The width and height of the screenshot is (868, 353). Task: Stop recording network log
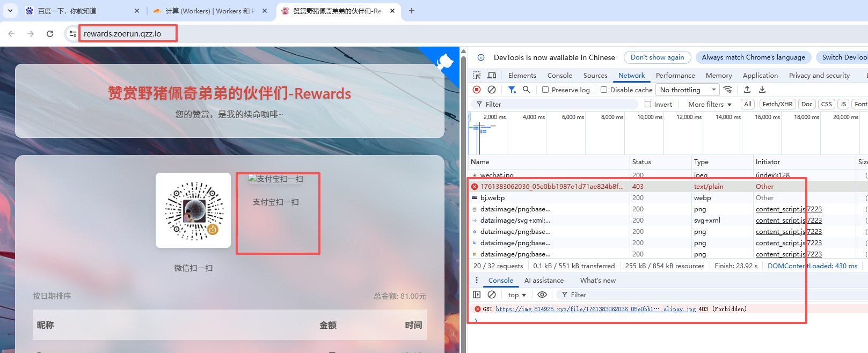pyautogui.click(x=477, y=90)
